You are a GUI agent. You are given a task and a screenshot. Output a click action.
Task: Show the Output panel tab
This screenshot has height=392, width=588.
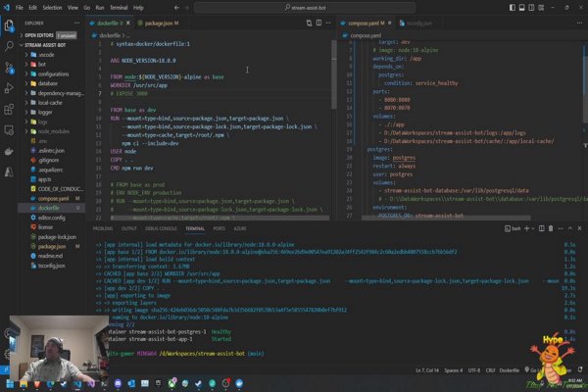tap(129, 228)
